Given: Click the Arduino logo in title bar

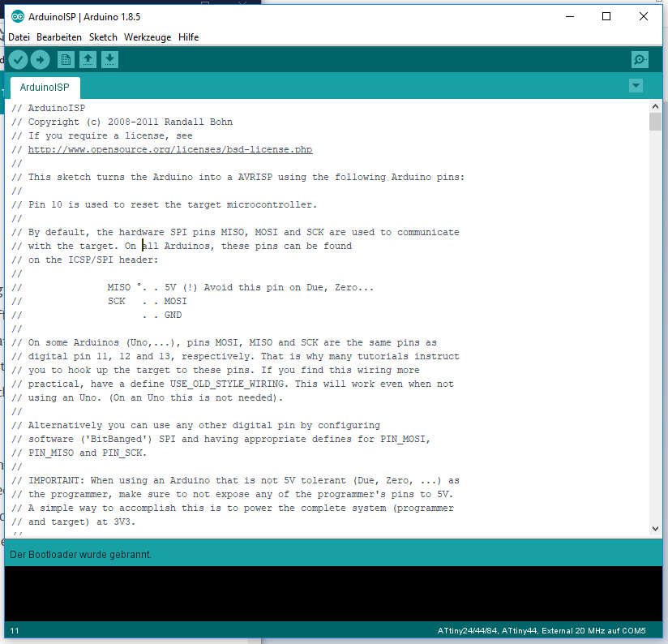Looking at the screenshot, I should click(18, 16).
